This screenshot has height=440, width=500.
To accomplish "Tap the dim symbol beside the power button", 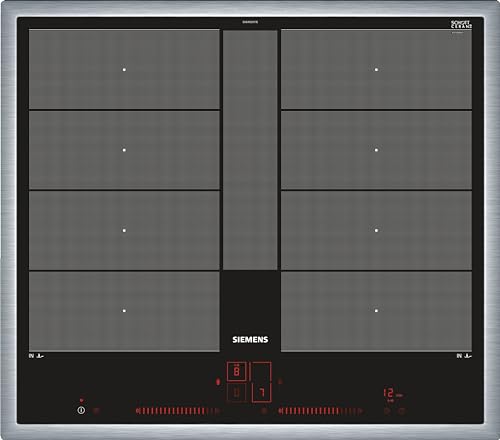I will pos(96,411).
